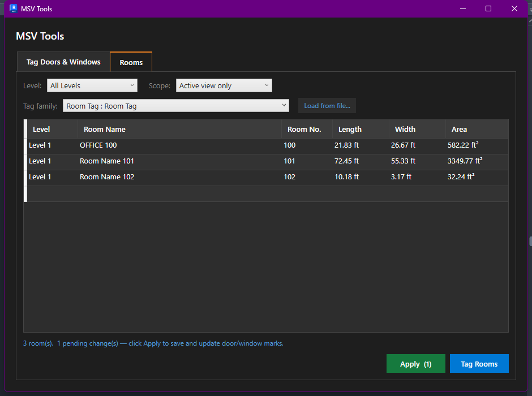Click the Revit app icon in title bar
The width and height of the screenshot is (532, 396).
point(13,8)
